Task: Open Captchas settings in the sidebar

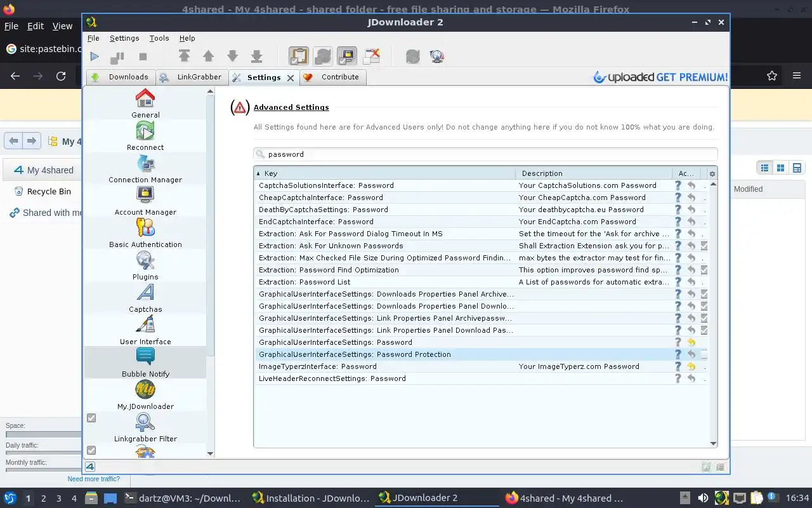Action: [145, 298]
